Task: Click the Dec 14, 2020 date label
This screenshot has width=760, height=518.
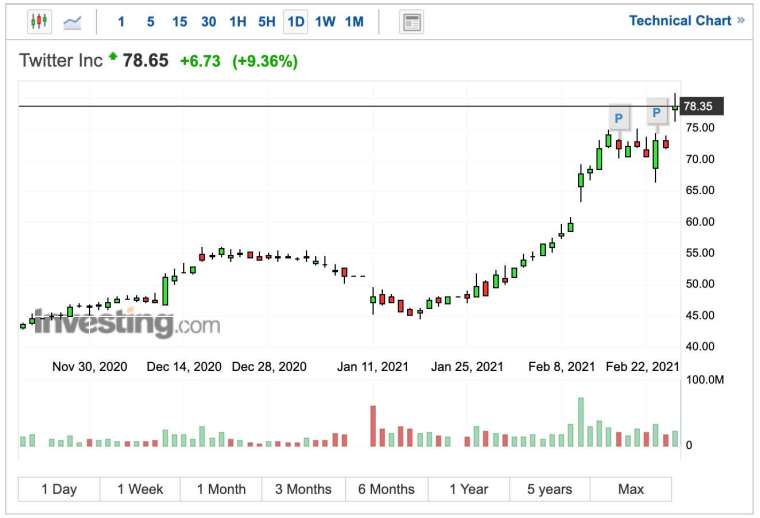Action: pos(184,367)
